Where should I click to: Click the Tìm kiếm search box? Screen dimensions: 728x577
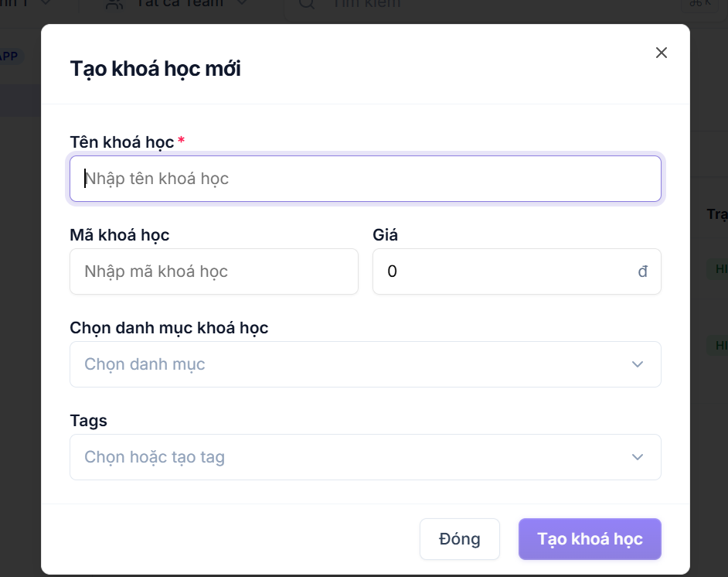coord(504,5)
